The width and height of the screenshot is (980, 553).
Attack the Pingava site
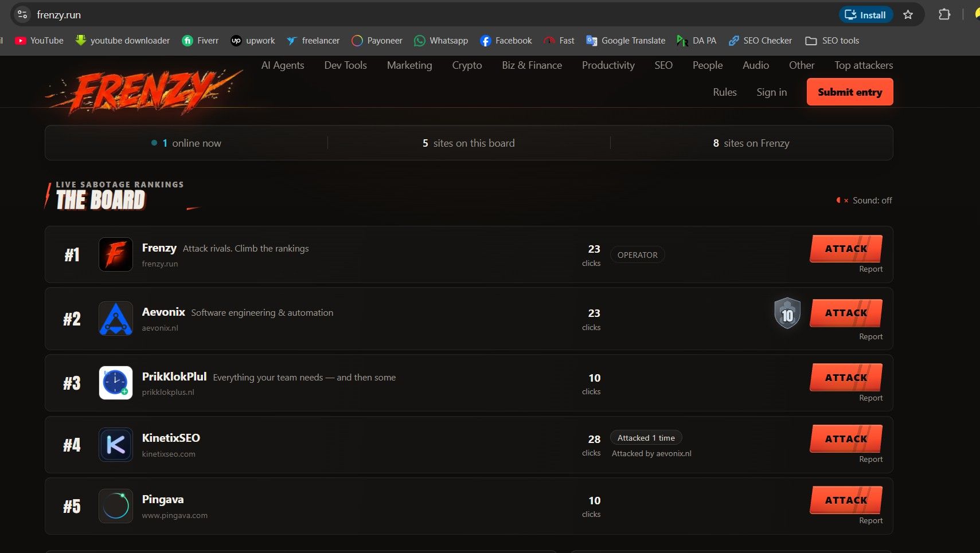click(846, 500)
